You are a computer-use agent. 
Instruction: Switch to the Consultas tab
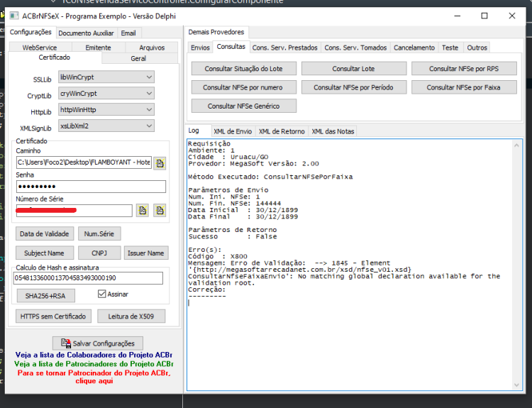(x=231, y=47)
